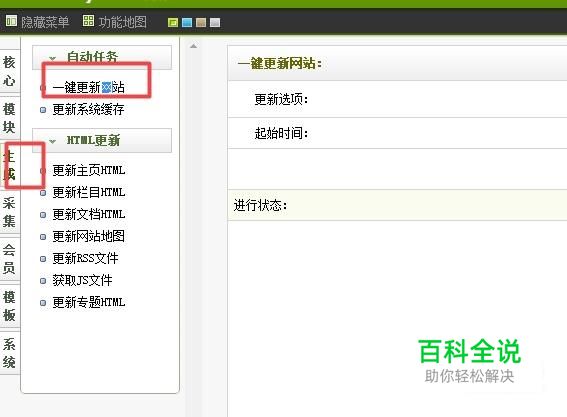567x417 pixels.
Task: Switch to the 采集 side tab
Action: coord(9,212)
